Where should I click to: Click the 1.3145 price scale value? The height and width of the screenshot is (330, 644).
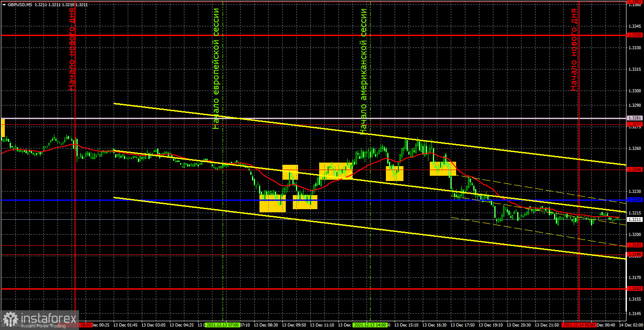[x=635, y=313]
